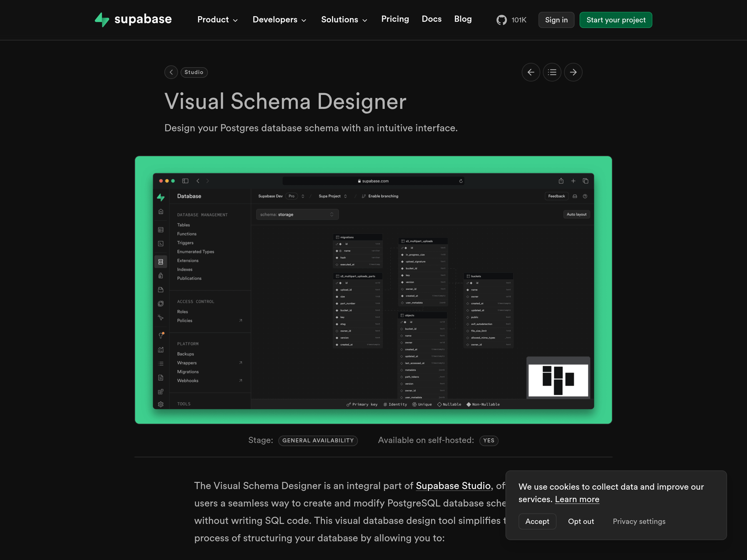Click the Supabase logo in the header
Viewport: 747px width, 560px height.
point(133,19)
